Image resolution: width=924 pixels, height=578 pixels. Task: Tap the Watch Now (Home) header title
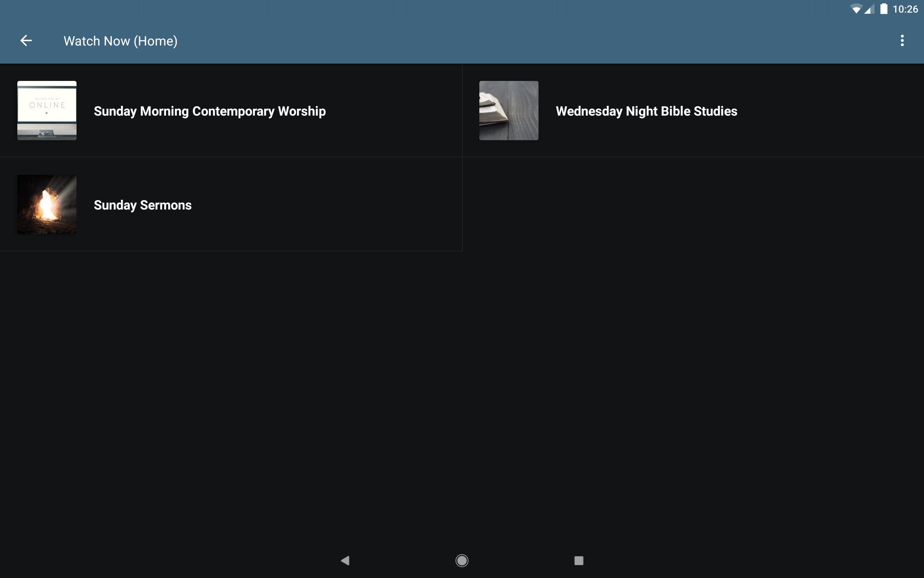click(x=120, y=41)
